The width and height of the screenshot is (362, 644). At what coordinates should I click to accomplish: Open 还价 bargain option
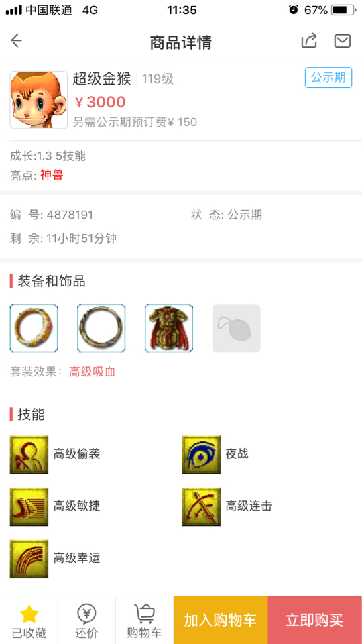coord(86,621)
